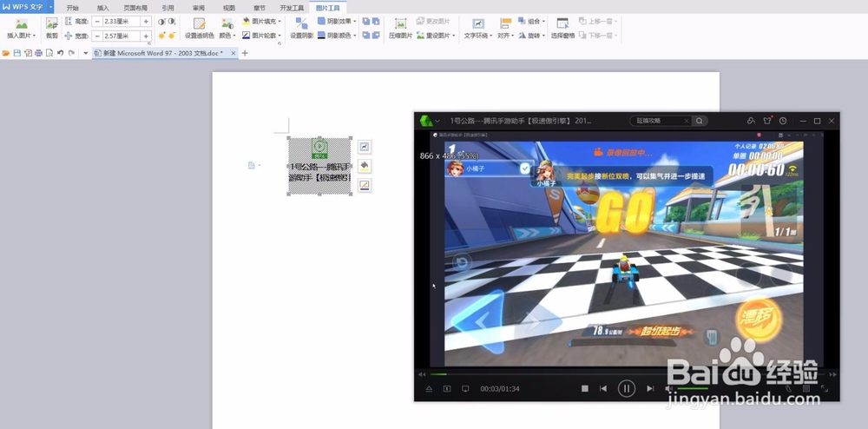
Task: Nudge shadow up icon
Action: (x=366, y=21)
